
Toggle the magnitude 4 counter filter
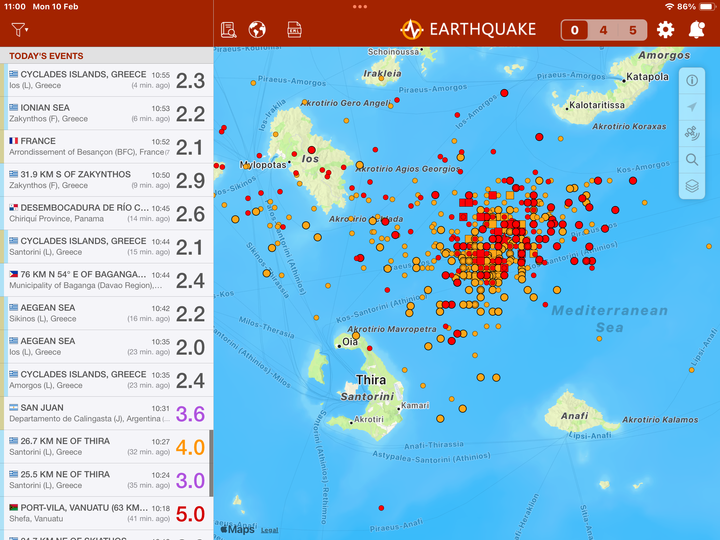pyautogui.click(x=603, y=30)
